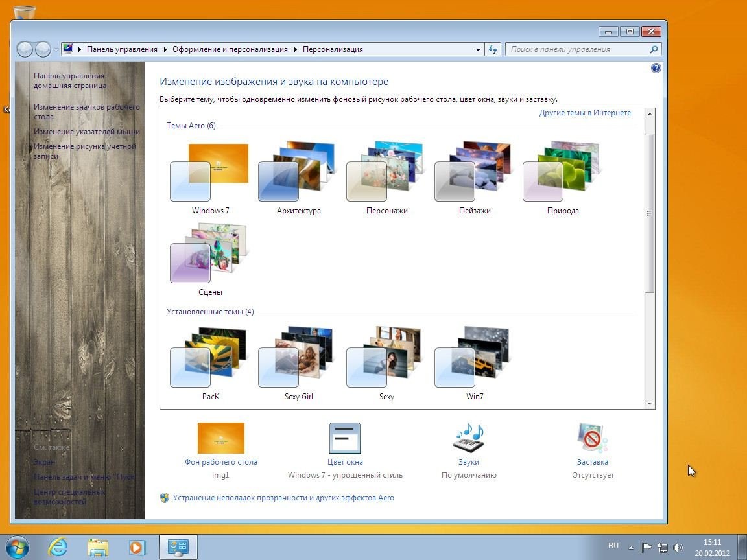Open Панель задач и меню Пуск link
This screenshot has width=747, height=560.
click(x=84, y=476)
